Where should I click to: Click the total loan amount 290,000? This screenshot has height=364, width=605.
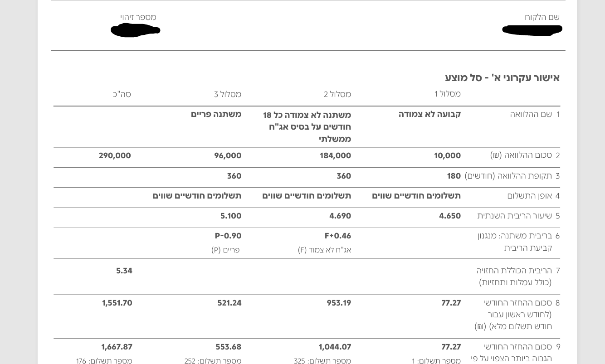tap(115, 155)
